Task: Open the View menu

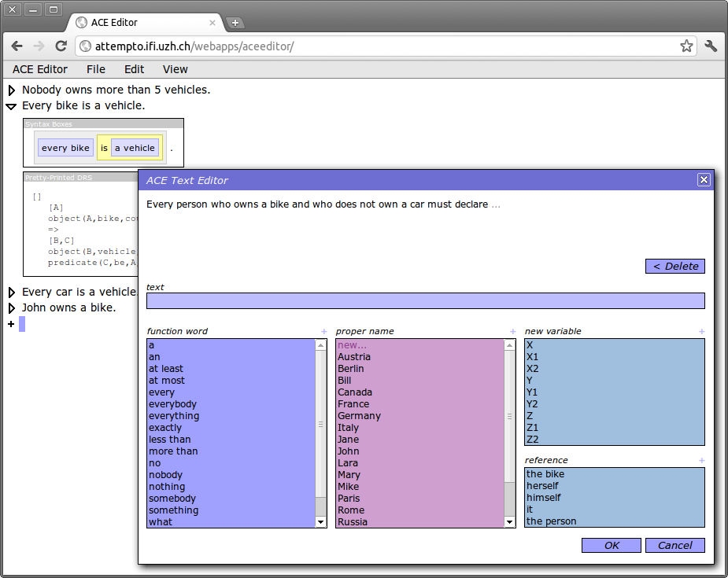Action: (175, 69)
